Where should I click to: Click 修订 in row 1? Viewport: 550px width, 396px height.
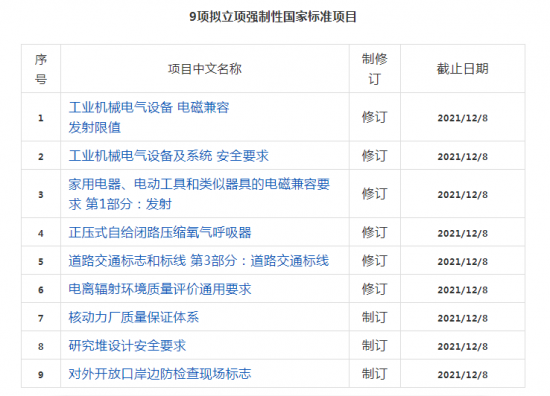[x=375, y=117]
